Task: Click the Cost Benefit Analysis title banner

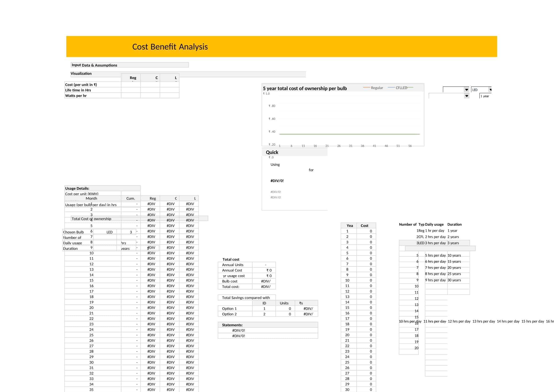Action: point(170,47)
